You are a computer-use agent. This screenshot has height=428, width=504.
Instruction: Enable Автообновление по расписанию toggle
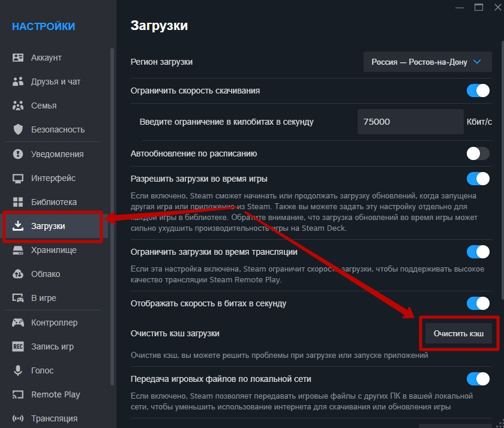[x=478, y=153]
